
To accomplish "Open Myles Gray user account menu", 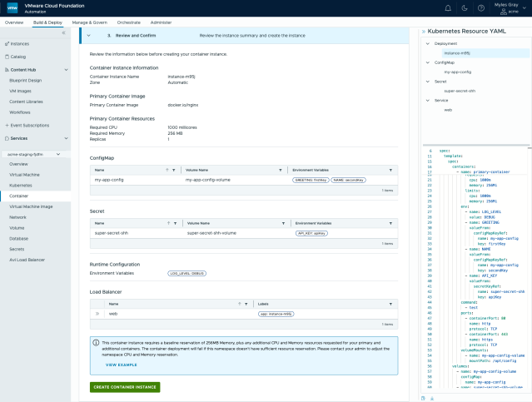I will click(510, 8).
